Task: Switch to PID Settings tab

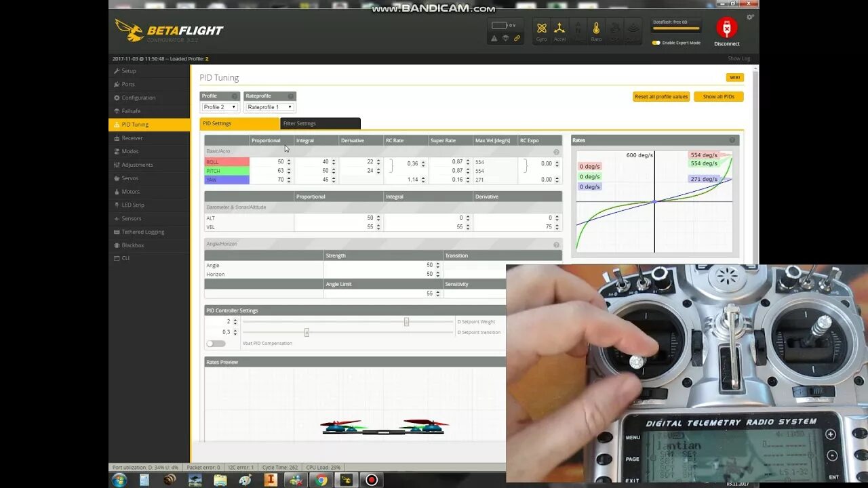Action: (239, 123)
